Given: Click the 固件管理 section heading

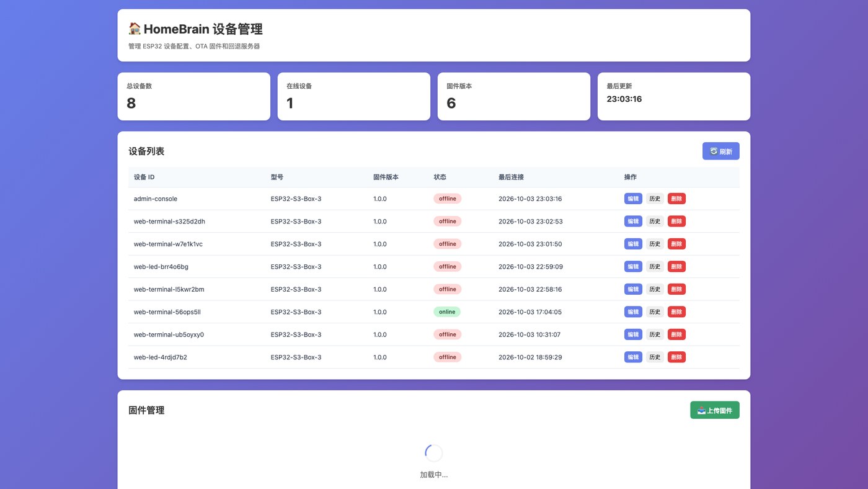Looking at the screenshot, I should coord(146,410).
